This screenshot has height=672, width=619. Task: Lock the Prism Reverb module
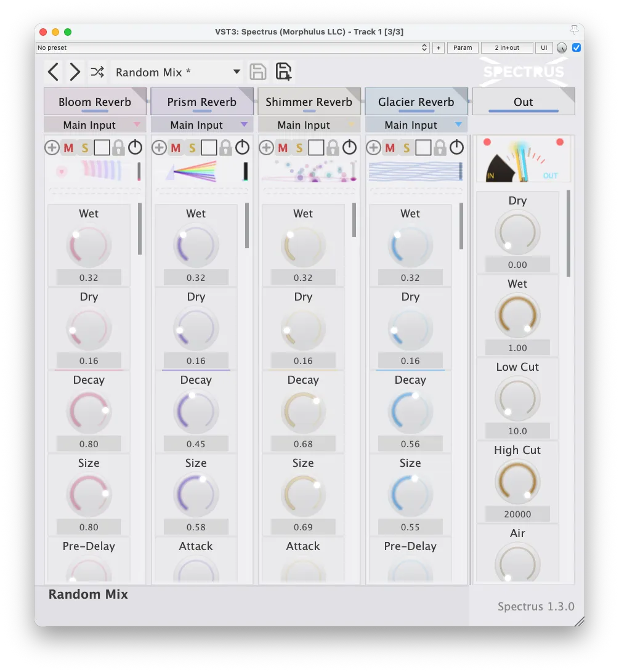tap(225, 148)
